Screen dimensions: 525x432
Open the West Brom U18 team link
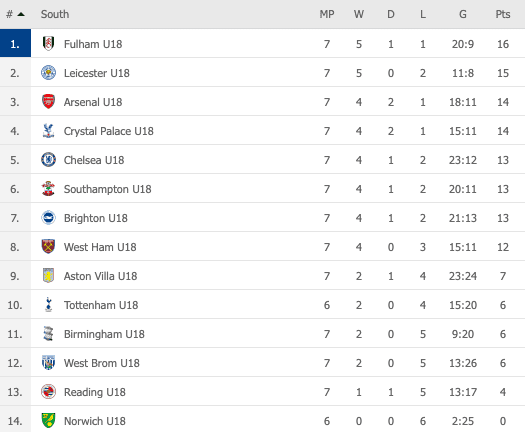(102, 363)
